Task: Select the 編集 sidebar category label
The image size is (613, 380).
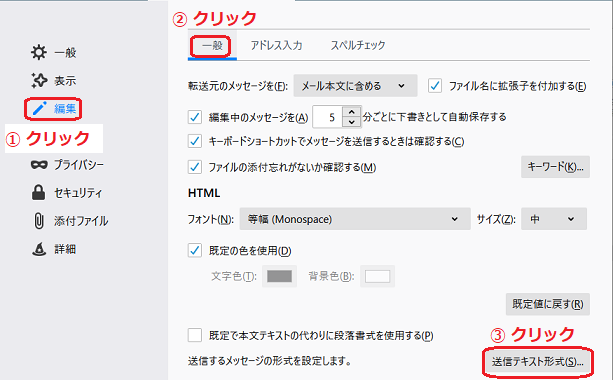Action: [65, 109]
